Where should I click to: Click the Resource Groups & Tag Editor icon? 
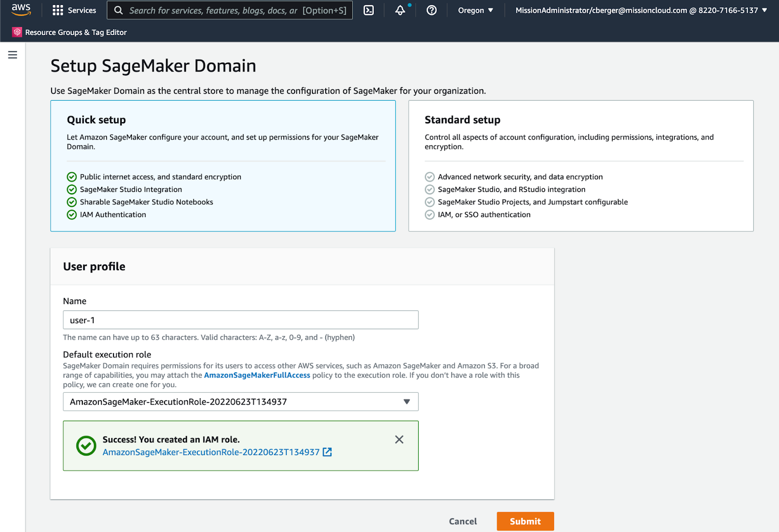coord(17,32)
